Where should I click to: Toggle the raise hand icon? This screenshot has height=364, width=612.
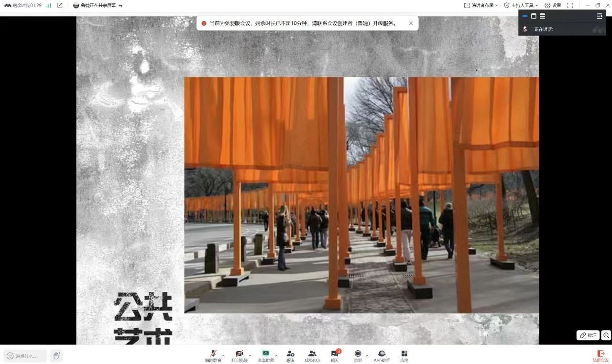(x=56, y=356)
